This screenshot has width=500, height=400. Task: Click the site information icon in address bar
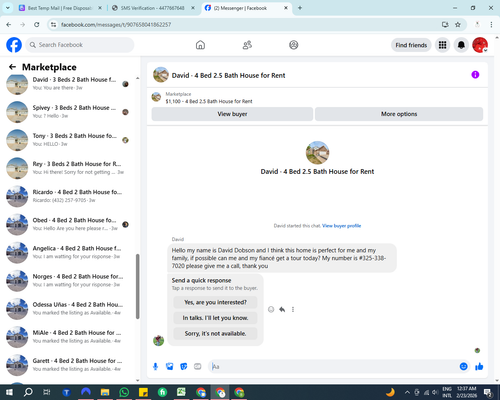click(x=53, y=25)
